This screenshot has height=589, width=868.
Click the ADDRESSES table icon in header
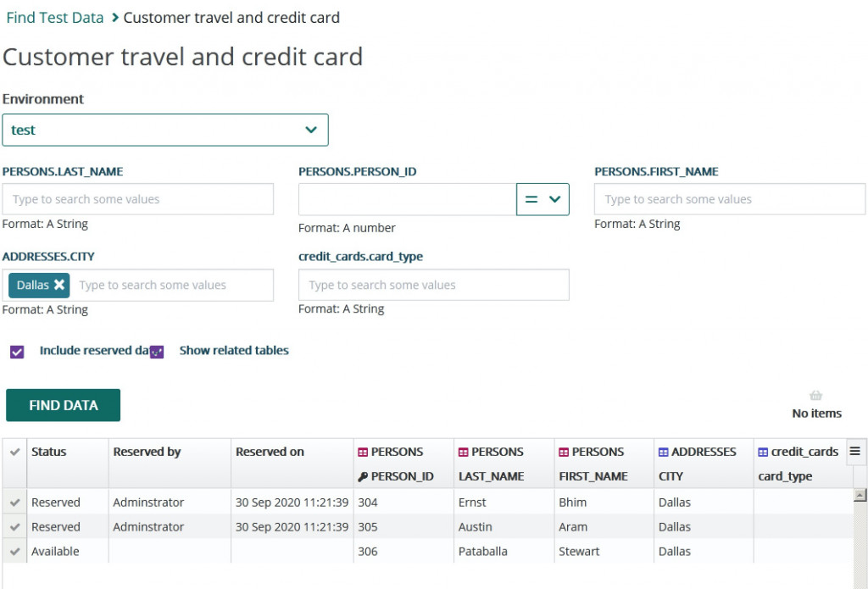pyautogui.click(x=664, y=453)
